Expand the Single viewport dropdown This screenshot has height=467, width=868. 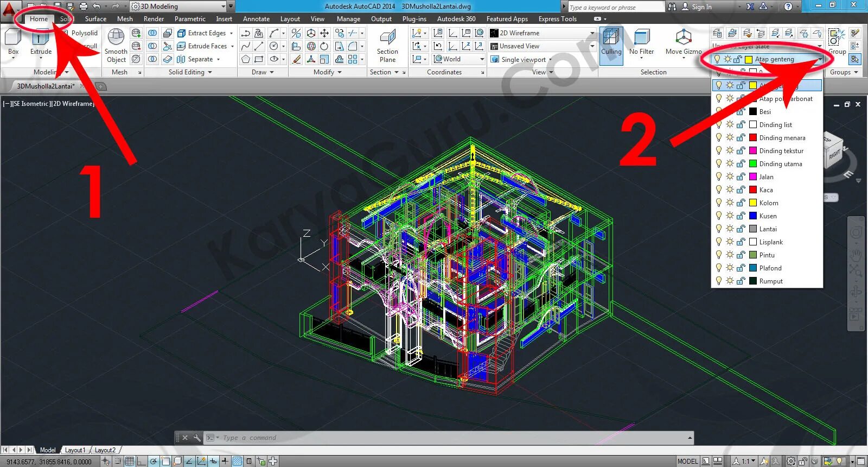(521, 59)
